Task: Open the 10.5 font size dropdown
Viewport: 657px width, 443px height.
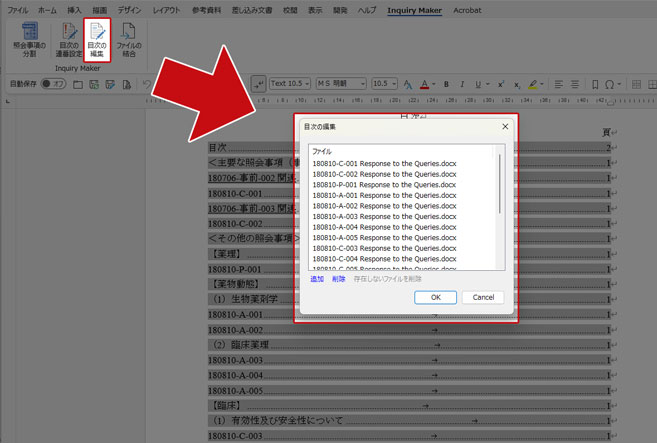Action: pos(384,84)
